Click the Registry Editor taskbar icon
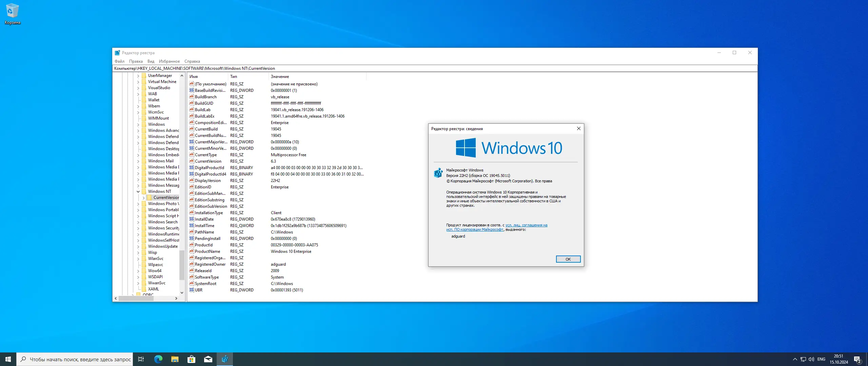The image size is (868, 366). [224, 359]
